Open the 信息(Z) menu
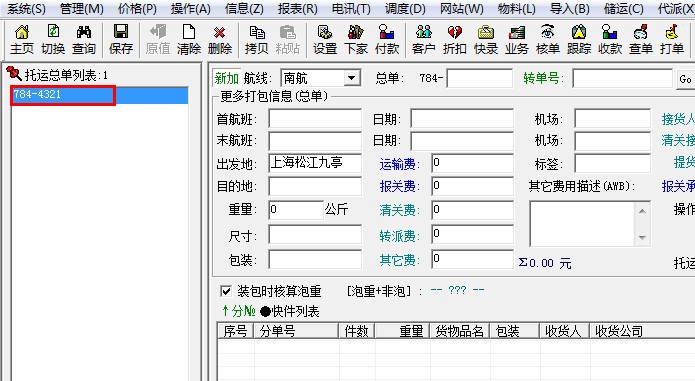Screen dimensions: 695x381 244,8
